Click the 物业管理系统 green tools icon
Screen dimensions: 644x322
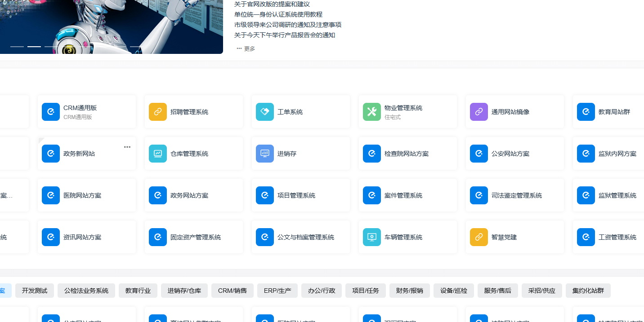click(x=372, y=112)
